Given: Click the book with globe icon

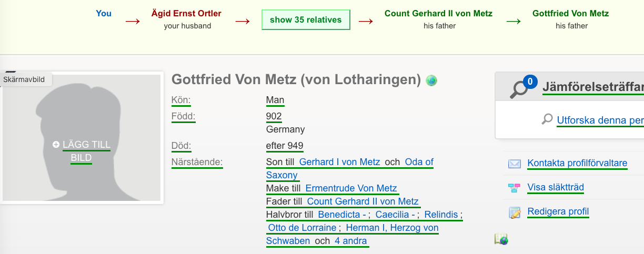Looking at the screenshot, I should (x=501, y=239).
